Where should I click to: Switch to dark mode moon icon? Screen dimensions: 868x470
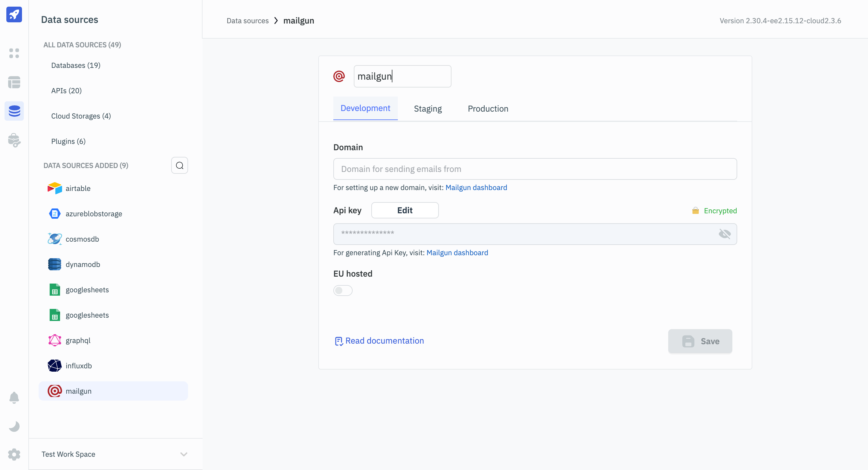[x=14, y=426]
